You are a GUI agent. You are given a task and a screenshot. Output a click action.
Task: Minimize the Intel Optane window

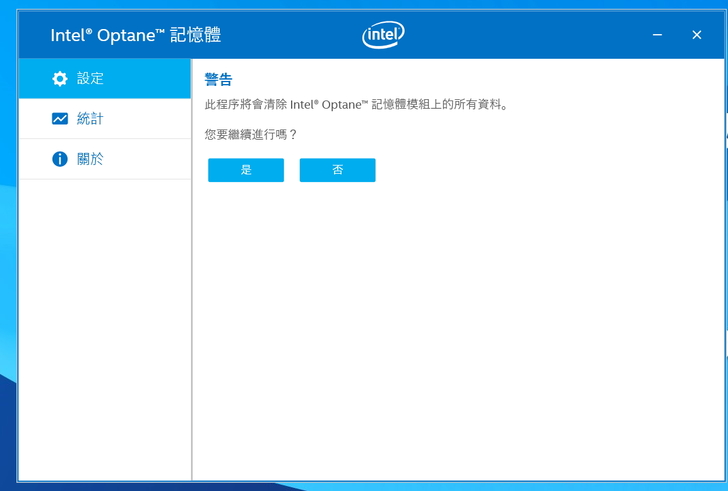coord(657,35)
